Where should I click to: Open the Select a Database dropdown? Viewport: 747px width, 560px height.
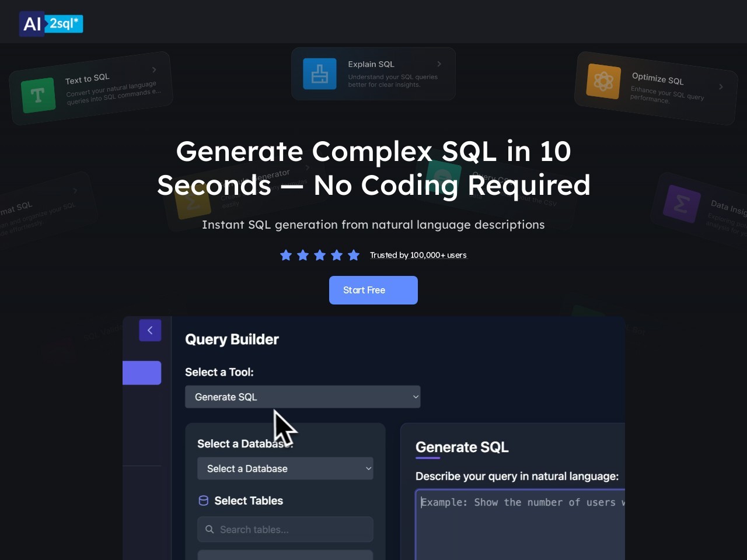pyautogui.click(x=285, y=468)
